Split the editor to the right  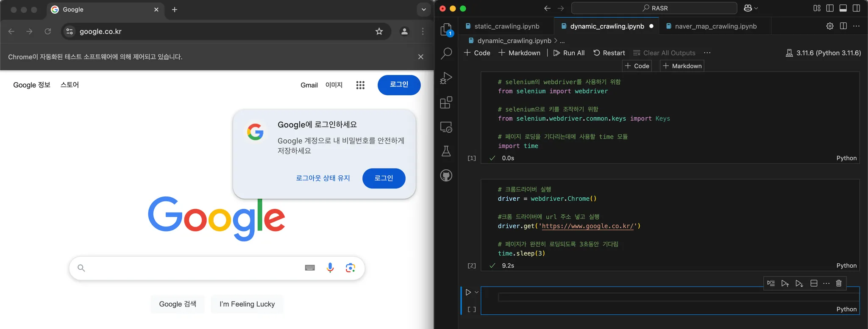coord(843,26)
